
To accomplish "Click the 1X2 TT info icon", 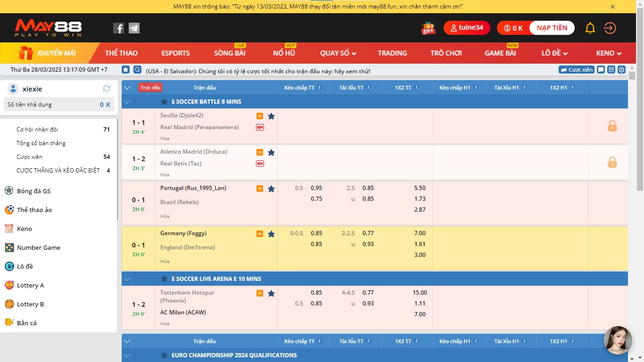I will point(417,87).
